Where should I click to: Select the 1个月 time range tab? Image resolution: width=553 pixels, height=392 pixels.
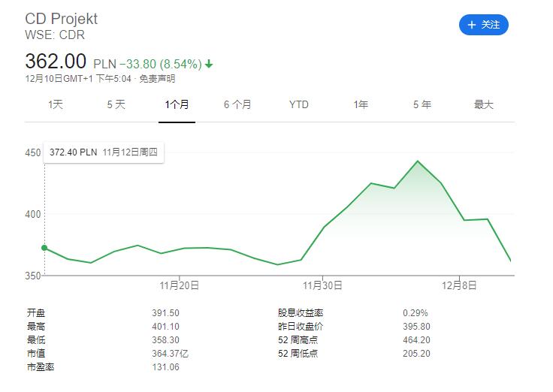pos(177,104)
